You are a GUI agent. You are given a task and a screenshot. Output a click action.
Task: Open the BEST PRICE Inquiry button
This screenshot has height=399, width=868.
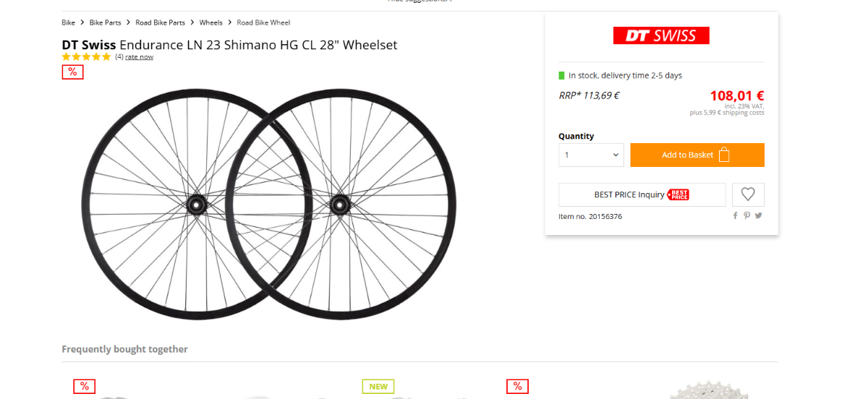pyautogui.click(x=642, y=194)
